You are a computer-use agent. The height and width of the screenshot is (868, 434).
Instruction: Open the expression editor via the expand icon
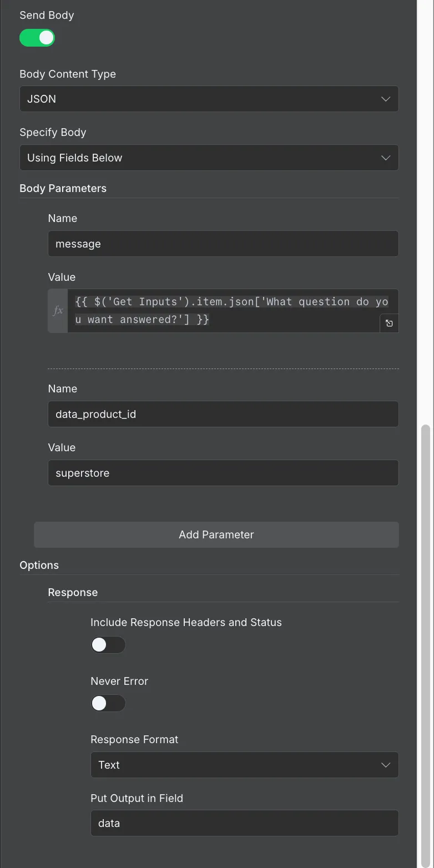click(x=389, y=323)
